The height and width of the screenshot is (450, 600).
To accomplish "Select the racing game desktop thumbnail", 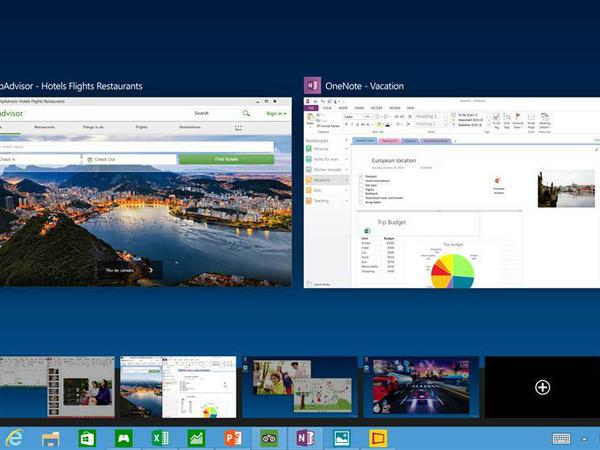I will click(x=421, y=387).
